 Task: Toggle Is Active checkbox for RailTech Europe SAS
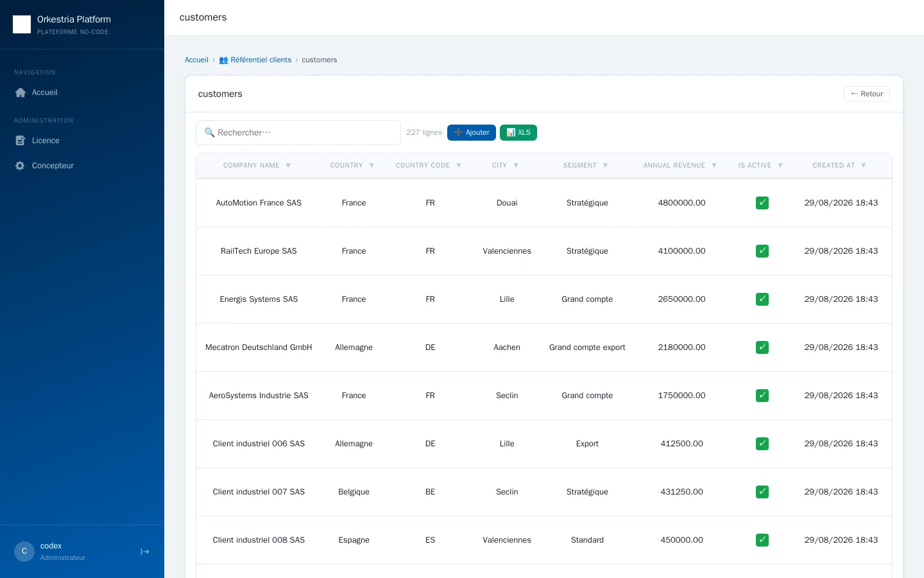(x=762, y=251)
